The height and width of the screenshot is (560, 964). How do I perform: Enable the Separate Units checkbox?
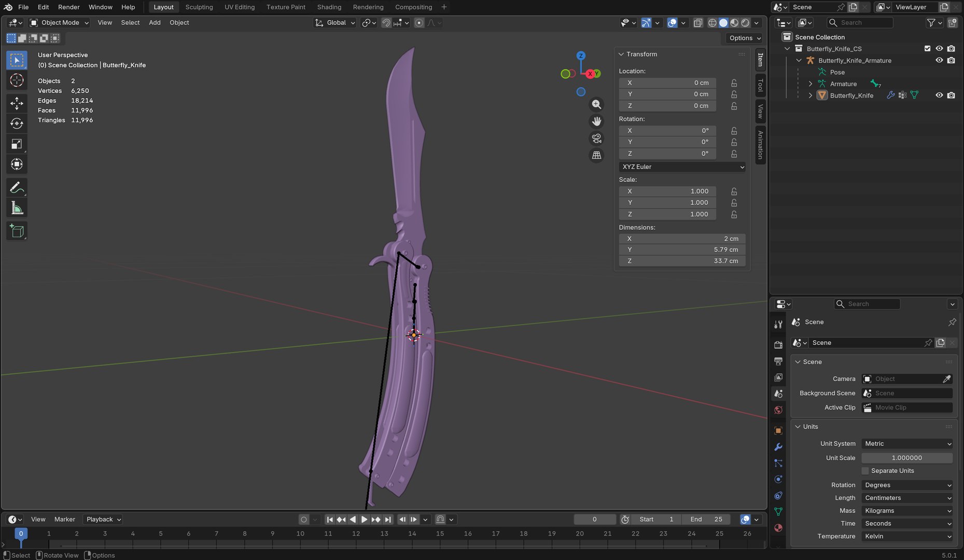(x=865, y=471)
